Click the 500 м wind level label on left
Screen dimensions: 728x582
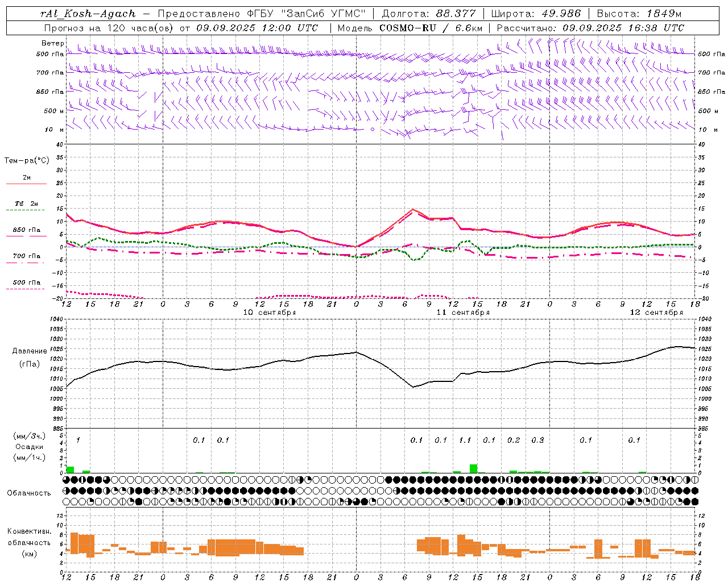point(54,111)
